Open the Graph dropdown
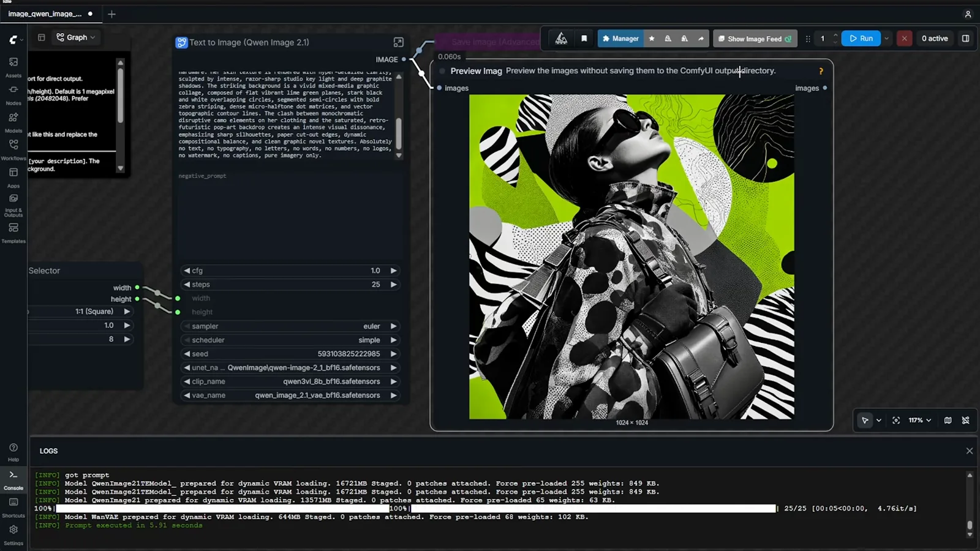 (x=76, y=37)
